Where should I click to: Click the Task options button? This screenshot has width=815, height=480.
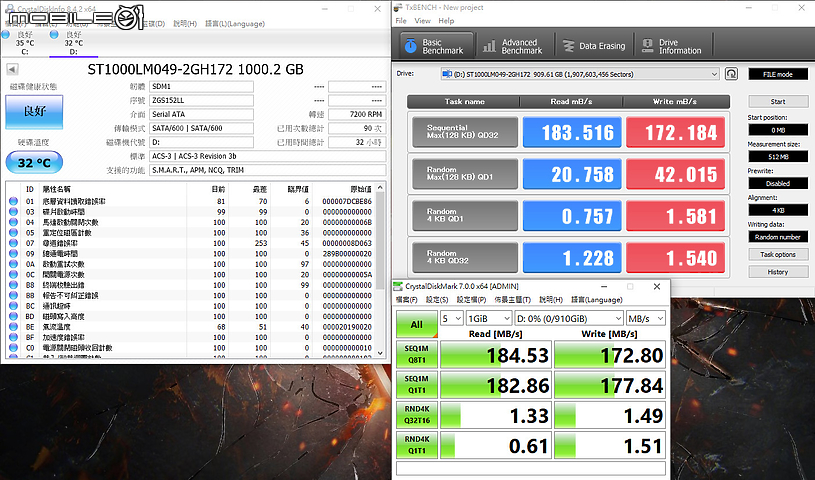click(778, 254)
